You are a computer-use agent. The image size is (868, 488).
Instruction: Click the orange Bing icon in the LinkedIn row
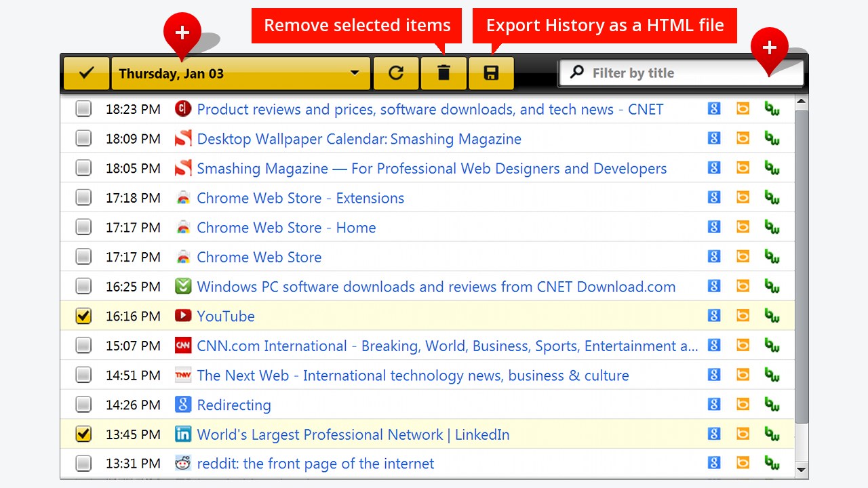743,434
